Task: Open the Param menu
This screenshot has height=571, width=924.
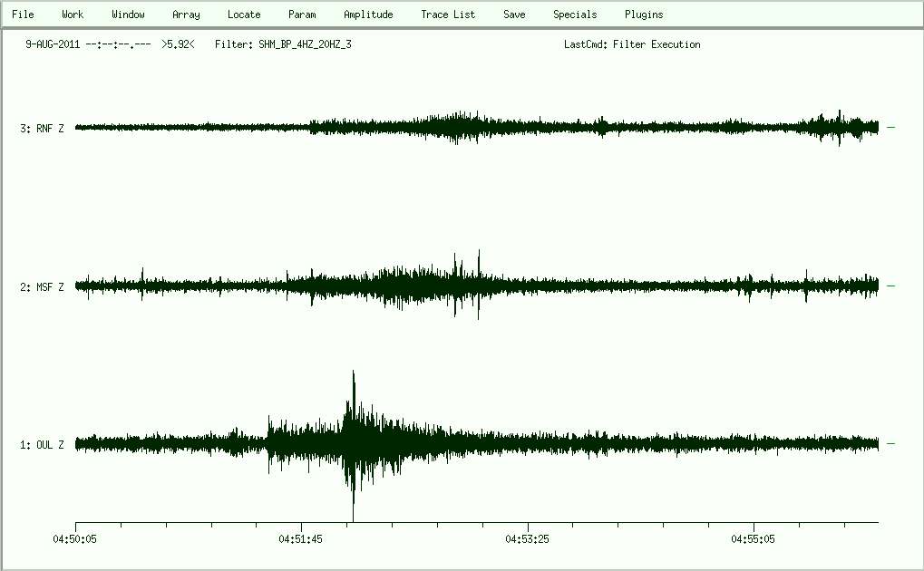Action: coord(302,15)
